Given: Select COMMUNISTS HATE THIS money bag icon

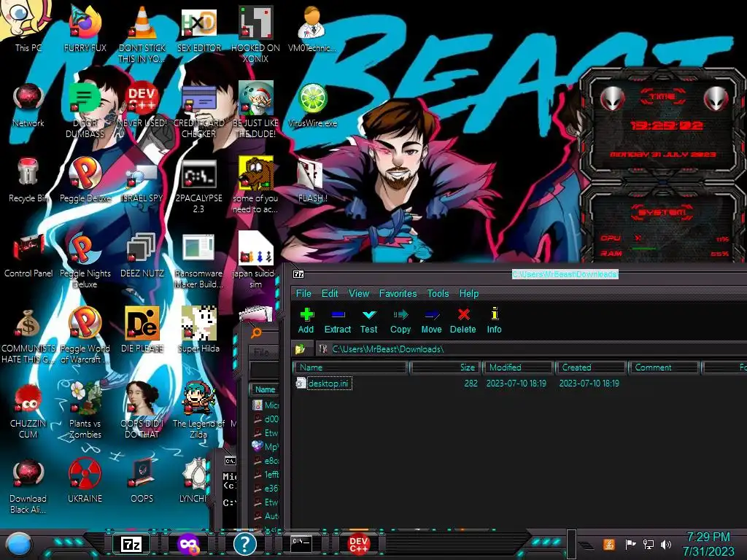Looking at the screenshot, I should pyautogui.click(x=28, y=335).
